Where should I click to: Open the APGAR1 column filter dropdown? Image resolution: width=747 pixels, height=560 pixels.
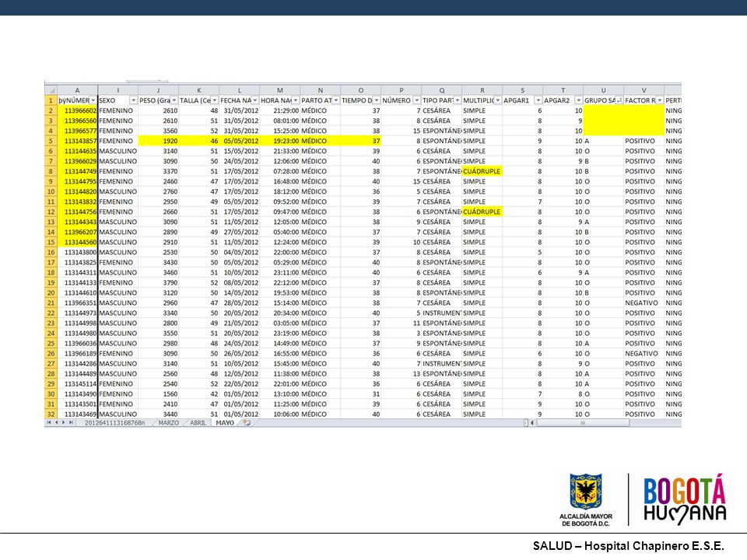538,100
